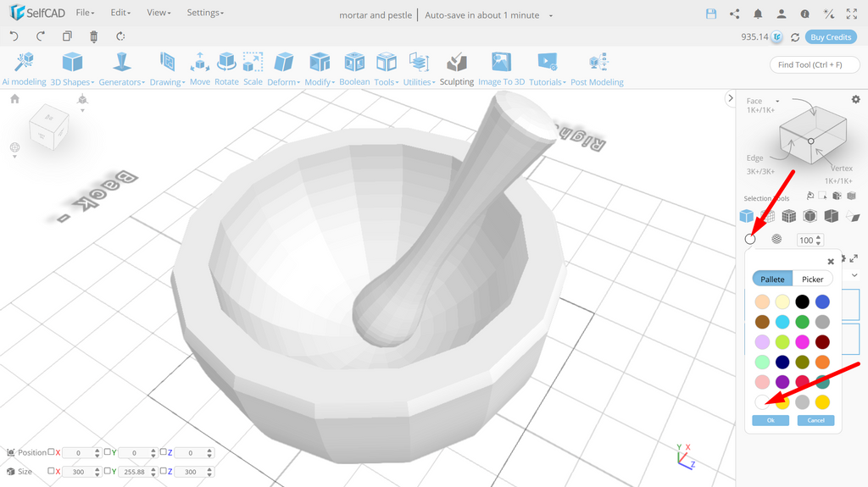Open the Modify dropdown
Viewport: 868px width, 487px height.
point(320,69)
